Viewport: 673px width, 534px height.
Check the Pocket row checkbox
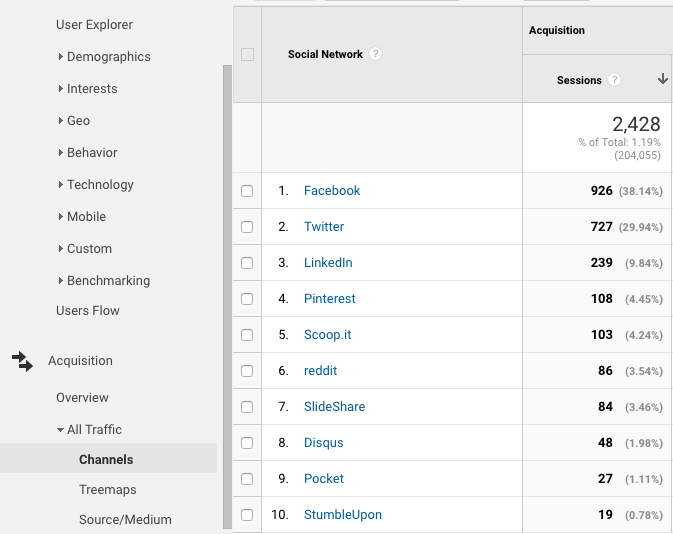coord(247,479)
